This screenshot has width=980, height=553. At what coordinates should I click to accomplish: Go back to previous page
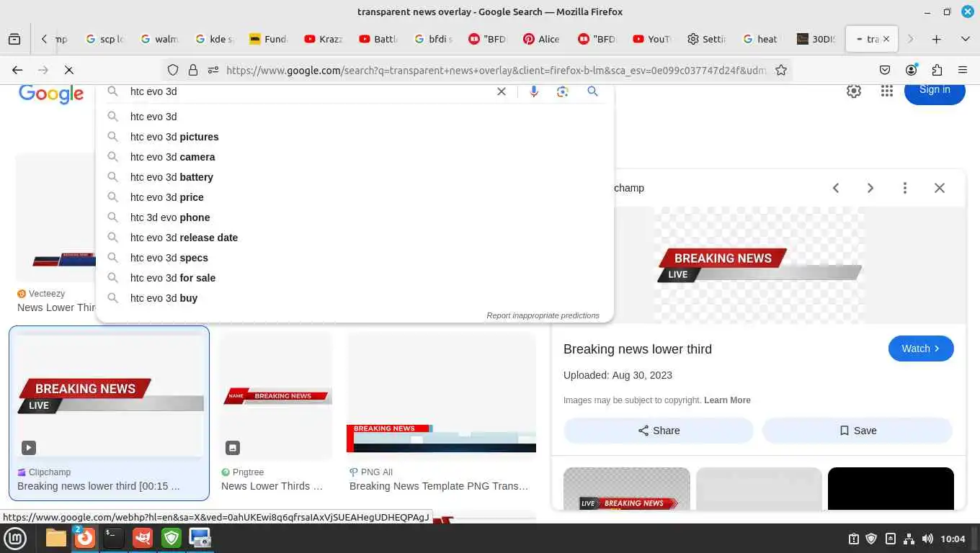(x=17, y=70)
